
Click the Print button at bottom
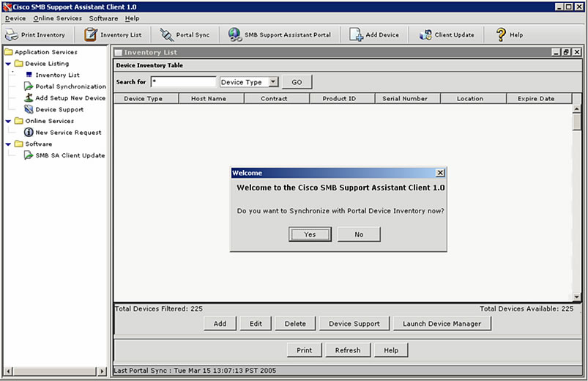[304, 349]
